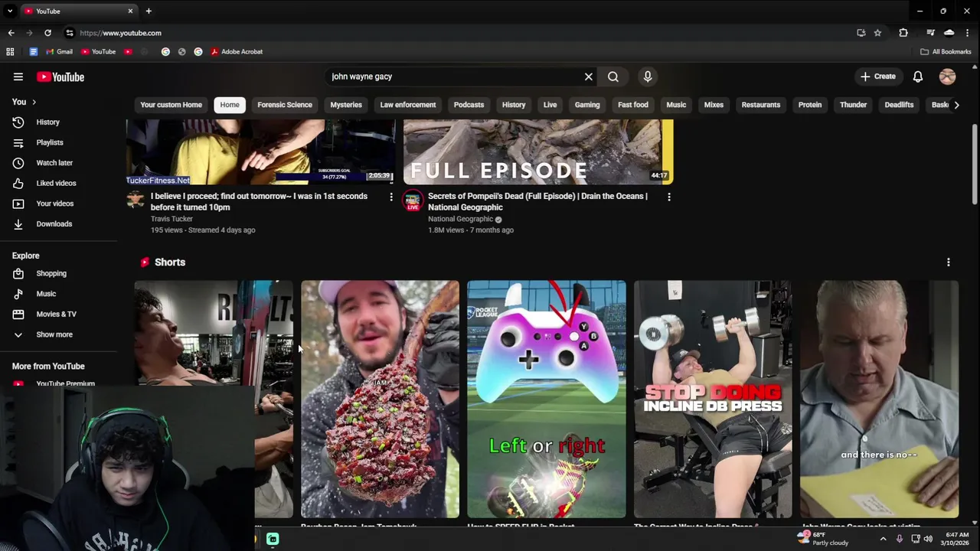Open the site information icon in address bar

coord(70,33)
